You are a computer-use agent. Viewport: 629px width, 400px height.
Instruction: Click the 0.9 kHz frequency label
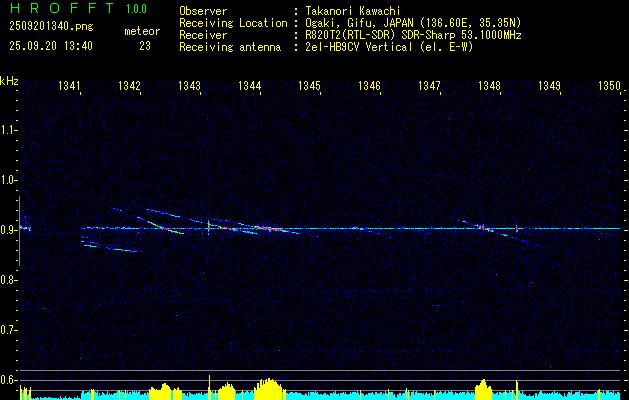pos(8,230)
